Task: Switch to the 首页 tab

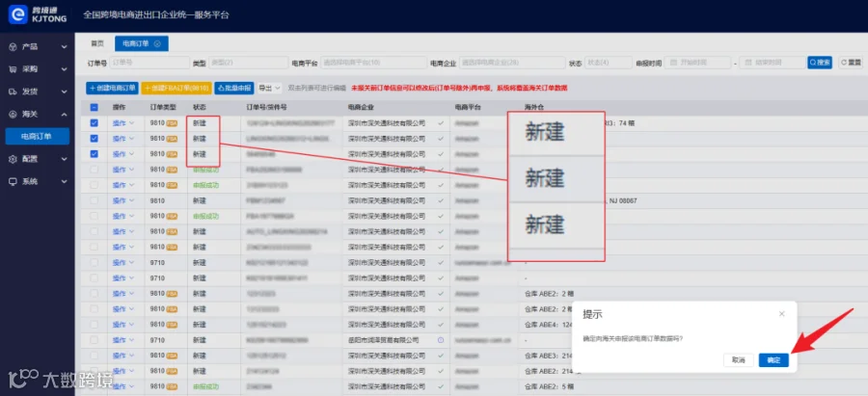Action: tap(97, 43)
